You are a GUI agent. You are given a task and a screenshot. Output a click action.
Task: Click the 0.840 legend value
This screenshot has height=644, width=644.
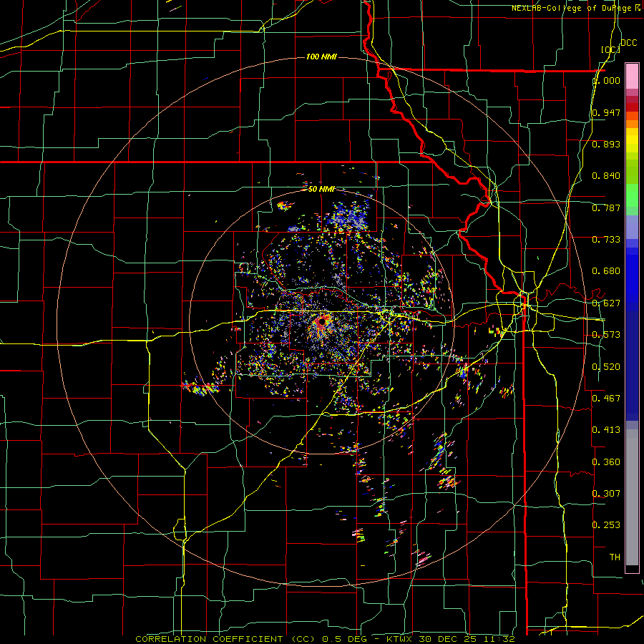[606, 176]
